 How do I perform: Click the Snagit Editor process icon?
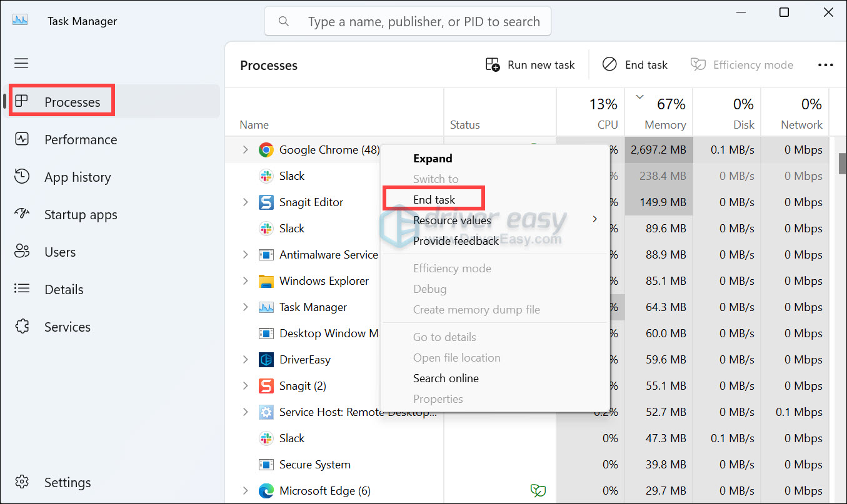pos(266,202)
